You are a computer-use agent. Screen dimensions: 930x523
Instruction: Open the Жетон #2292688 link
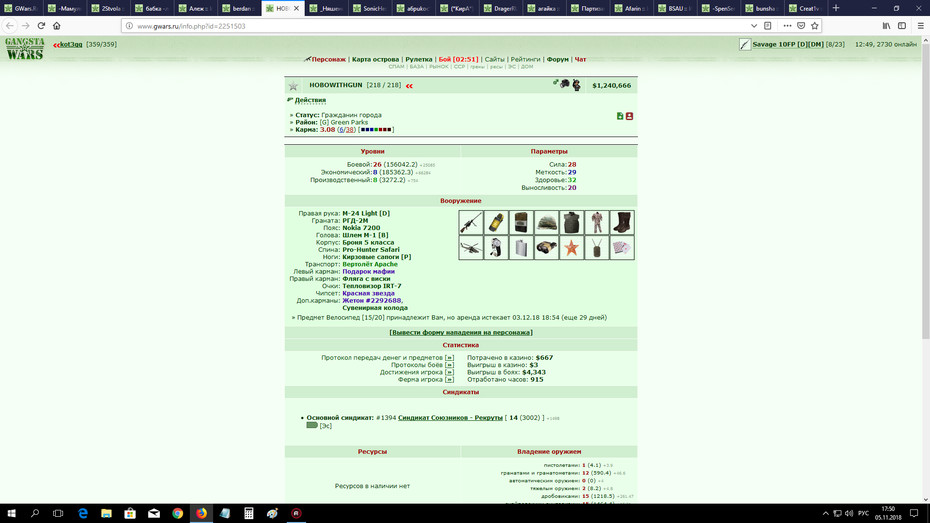click(x=372, y=301)
